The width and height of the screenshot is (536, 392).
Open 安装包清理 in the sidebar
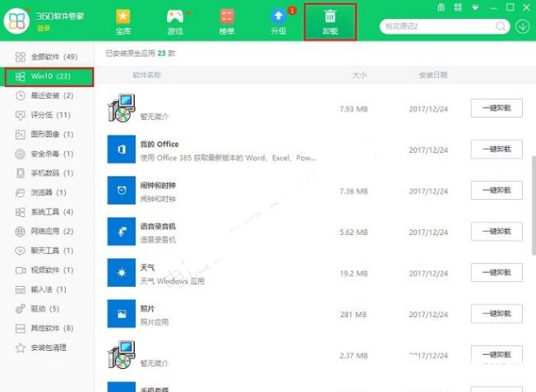47,348
